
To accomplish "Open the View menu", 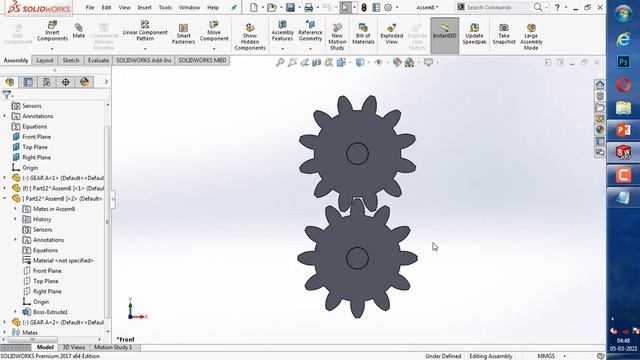I will tap(124, 7).
